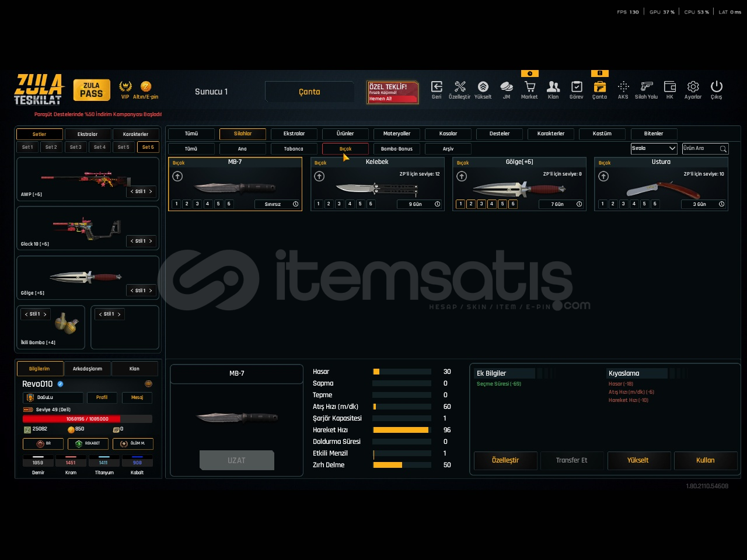Go back with the Geri icon
The width and height of the screenshot is (747, 560).
(437, 87)
